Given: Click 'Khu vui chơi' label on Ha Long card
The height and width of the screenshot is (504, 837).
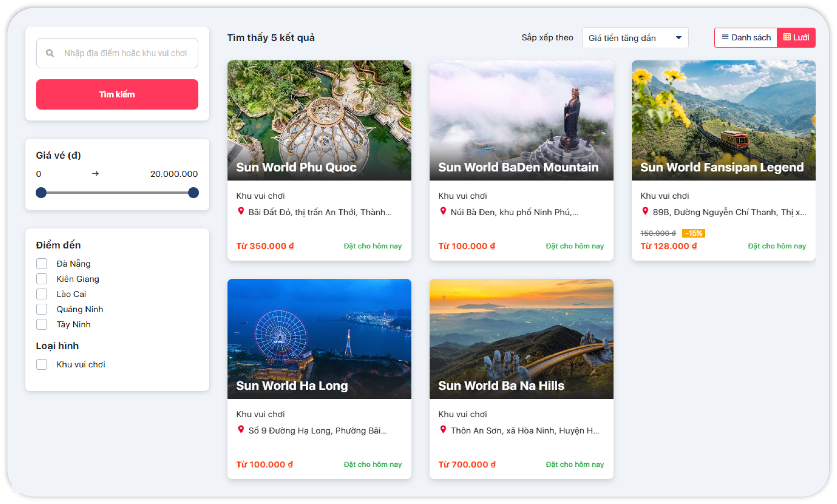Looking at the screenshot, I should (261, 414).
